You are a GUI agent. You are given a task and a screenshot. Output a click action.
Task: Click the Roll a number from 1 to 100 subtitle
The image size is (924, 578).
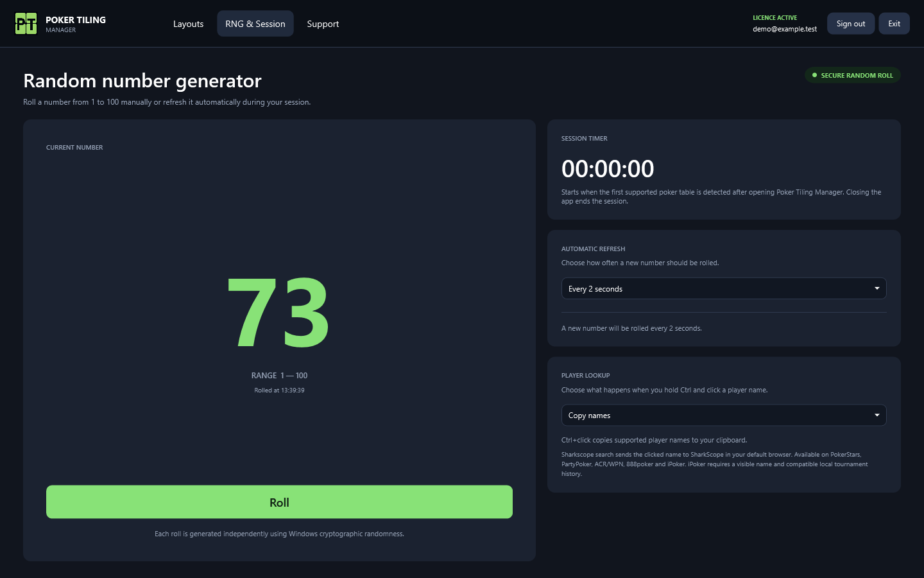[167, 102]
